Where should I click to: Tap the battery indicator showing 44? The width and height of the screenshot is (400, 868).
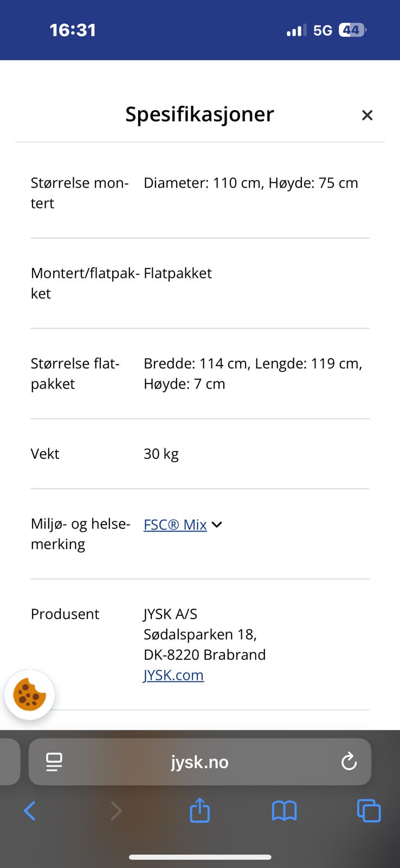[x=352, y=30]
